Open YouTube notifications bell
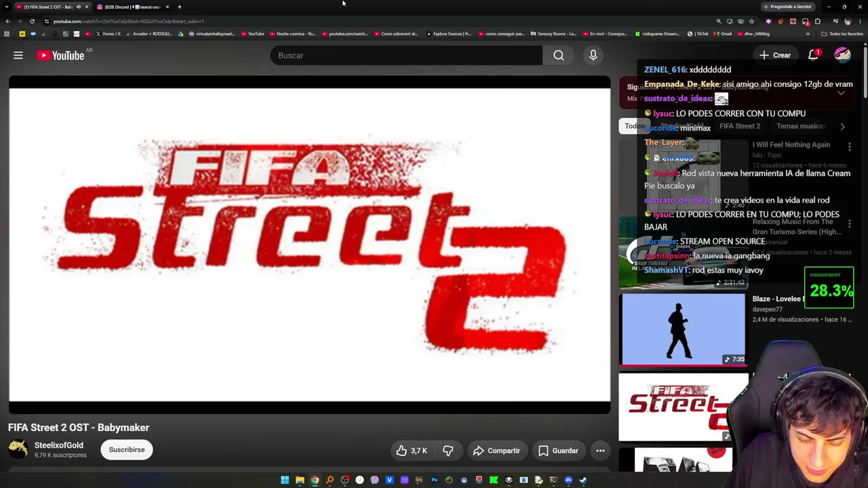868x488 pixels. pyautogui.click(x=813, y=55)
